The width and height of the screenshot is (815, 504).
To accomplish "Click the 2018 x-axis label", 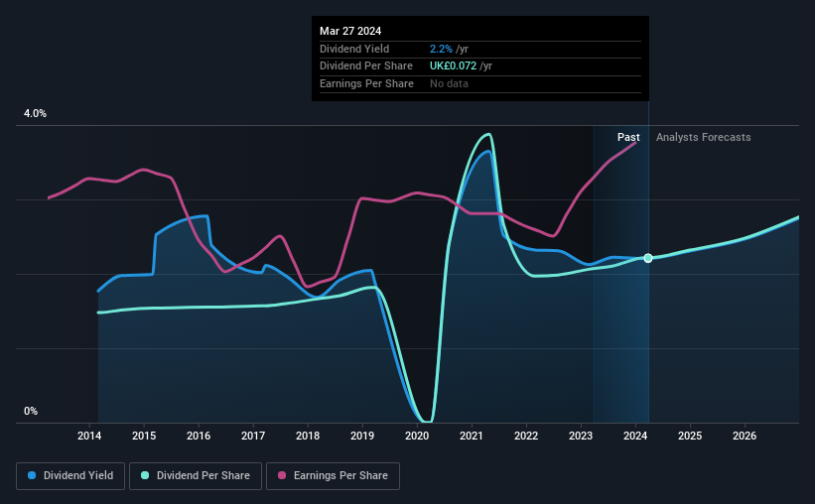I will click(x=308, y=436).
